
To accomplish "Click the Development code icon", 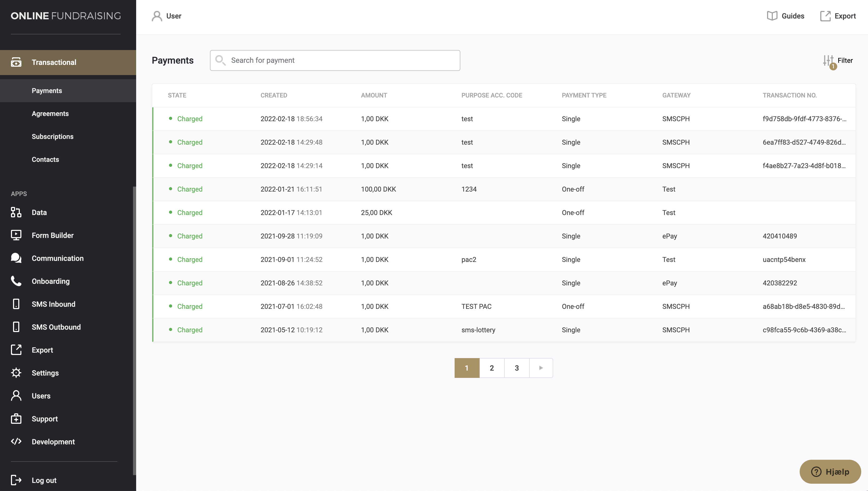I will click(16, 442).
